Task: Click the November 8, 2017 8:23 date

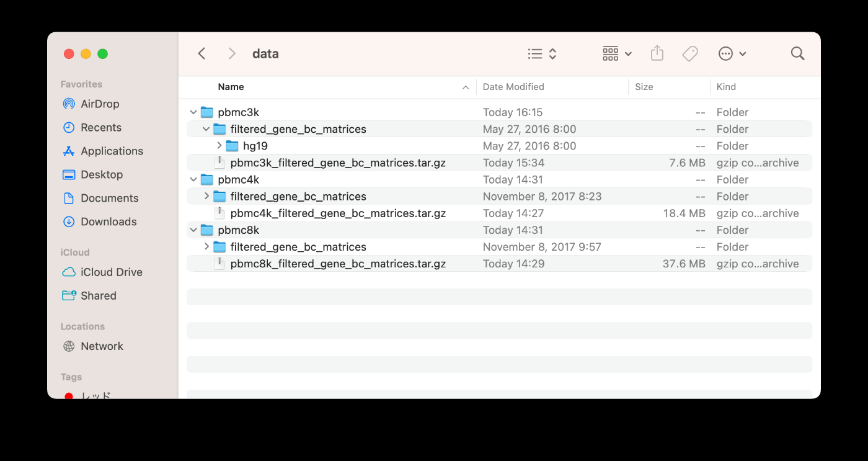Action: [542, 196]
